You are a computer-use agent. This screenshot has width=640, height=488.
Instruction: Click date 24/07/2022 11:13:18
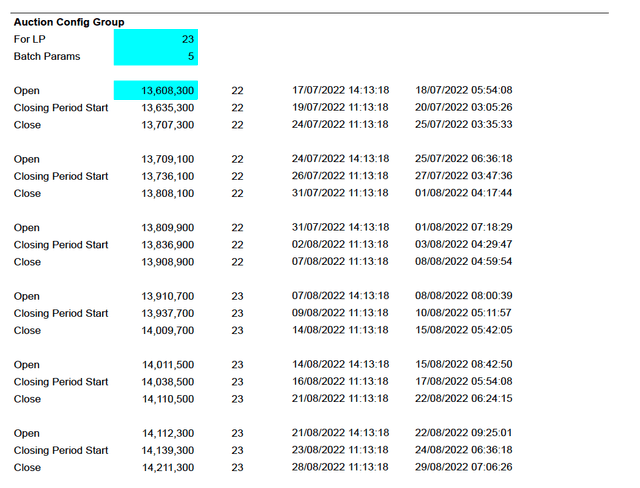pos(340,124)
